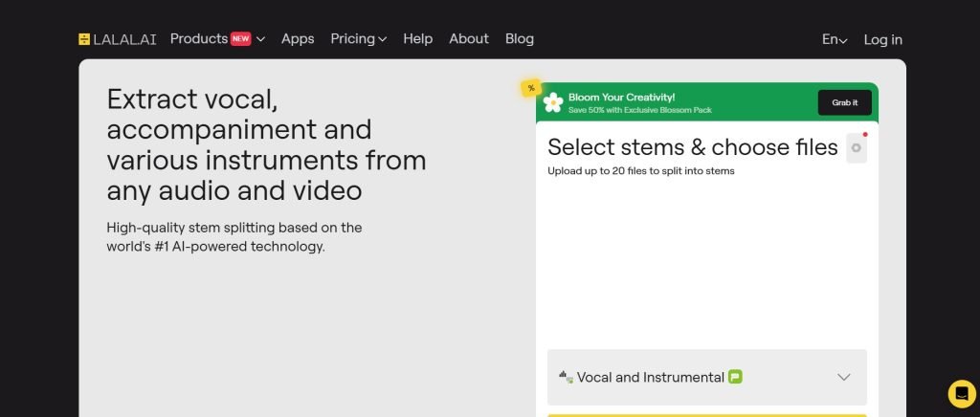Viewport: 980px width, 417px height.
Task: Go to the Apps page
Action: (x=298, y=38)
